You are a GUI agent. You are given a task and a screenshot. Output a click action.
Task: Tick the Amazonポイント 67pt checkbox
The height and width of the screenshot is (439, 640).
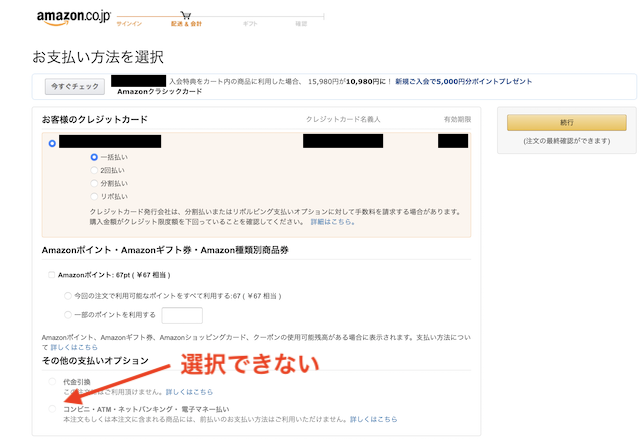[x=51, y=275]
